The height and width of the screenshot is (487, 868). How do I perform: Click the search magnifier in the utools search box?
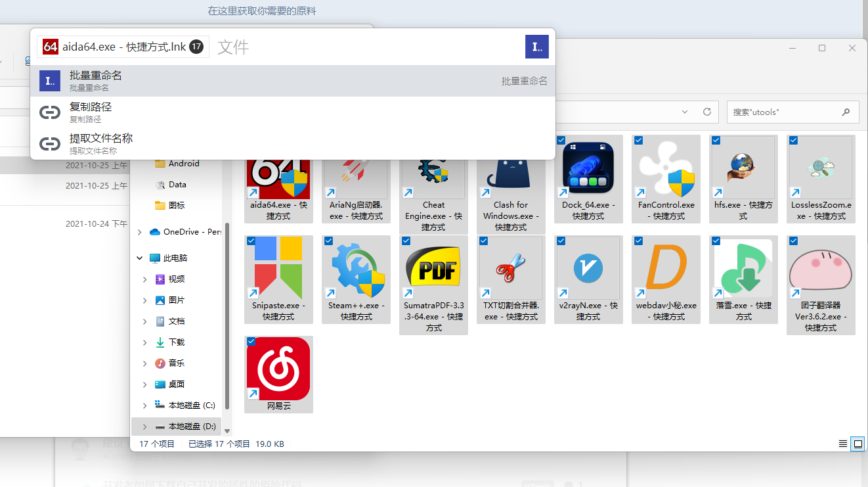point(846,112)
